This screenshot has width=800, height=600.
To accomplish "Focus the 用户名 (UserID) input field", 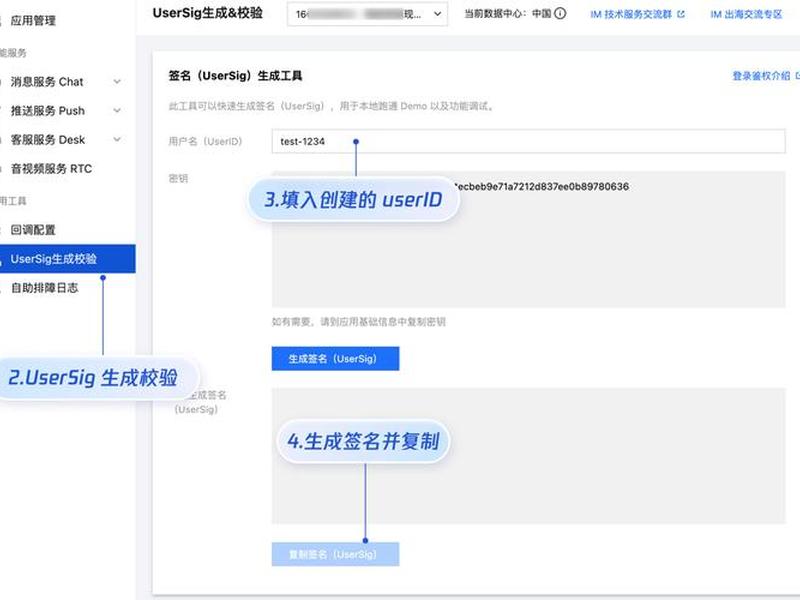I will pos(528,141).
